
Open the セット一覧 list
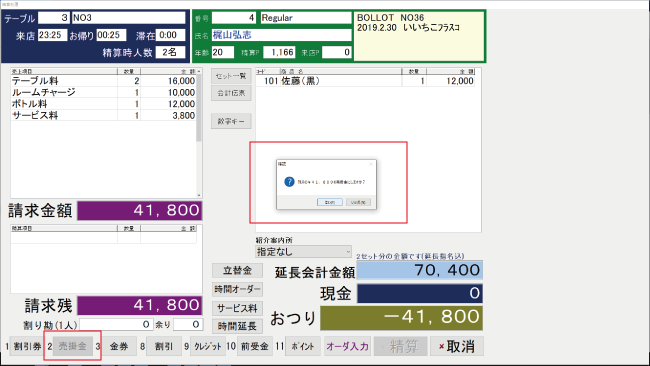point(231,76)
